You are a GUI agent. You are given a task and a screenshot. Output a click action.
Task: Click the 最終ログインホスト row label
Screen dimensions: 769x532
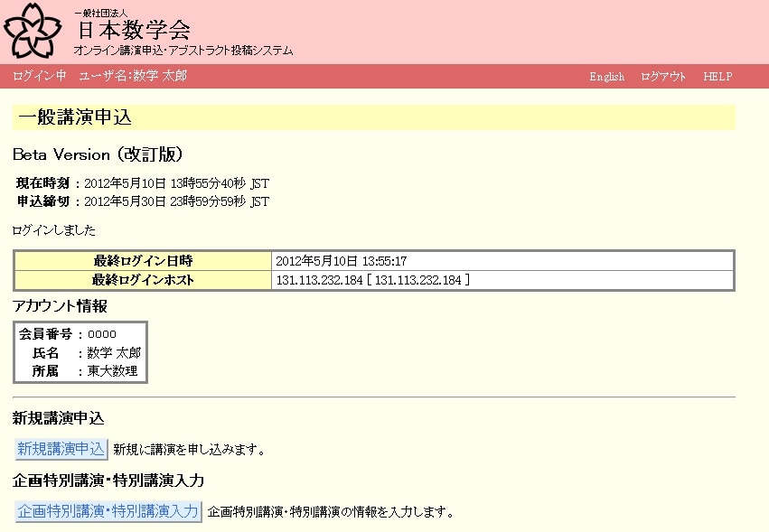point(143,278)
